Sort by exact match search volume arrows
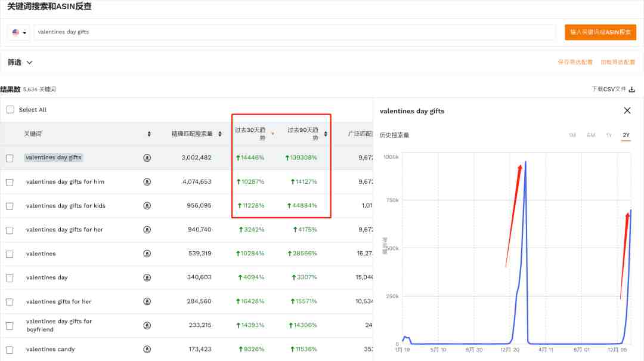This screenshot has width=644, height=361. pos(220,134)
